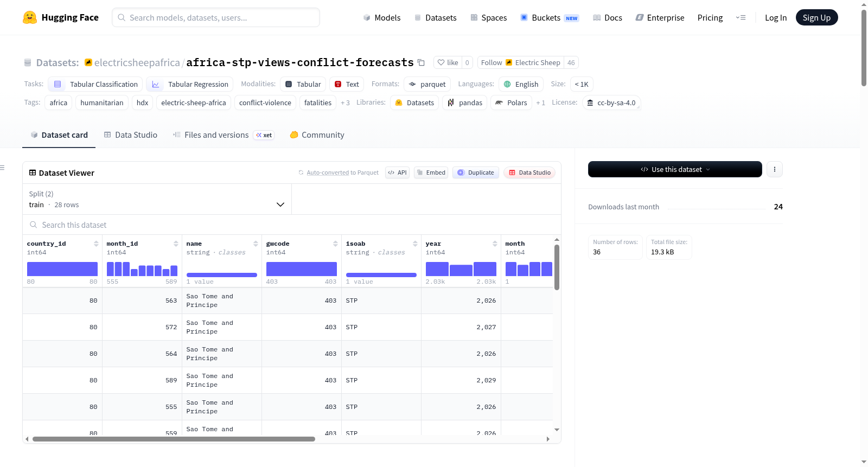Open Models in the navigation bar
The image size is (868, 467).
382,17
